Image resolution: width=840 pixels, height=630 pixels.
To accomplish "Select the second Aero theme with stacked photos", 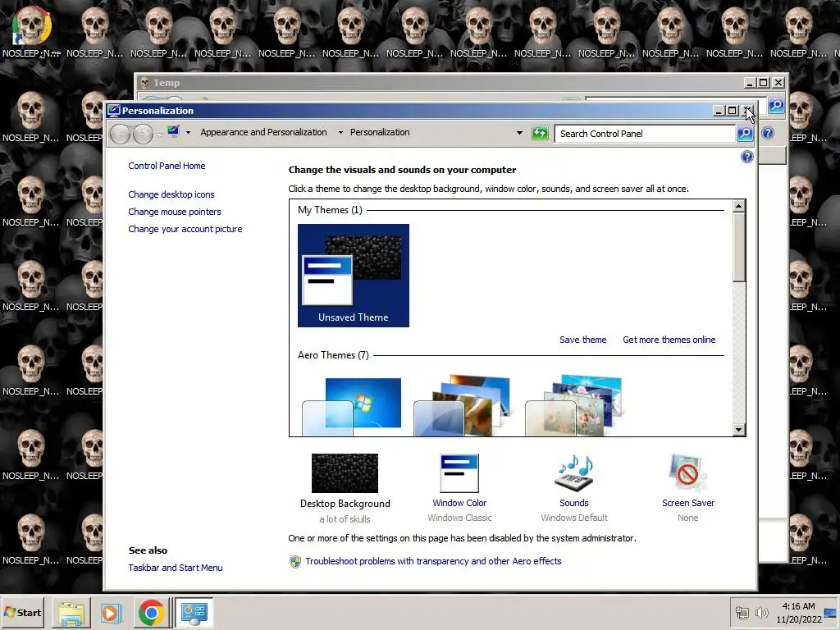I will pos(463,405).
